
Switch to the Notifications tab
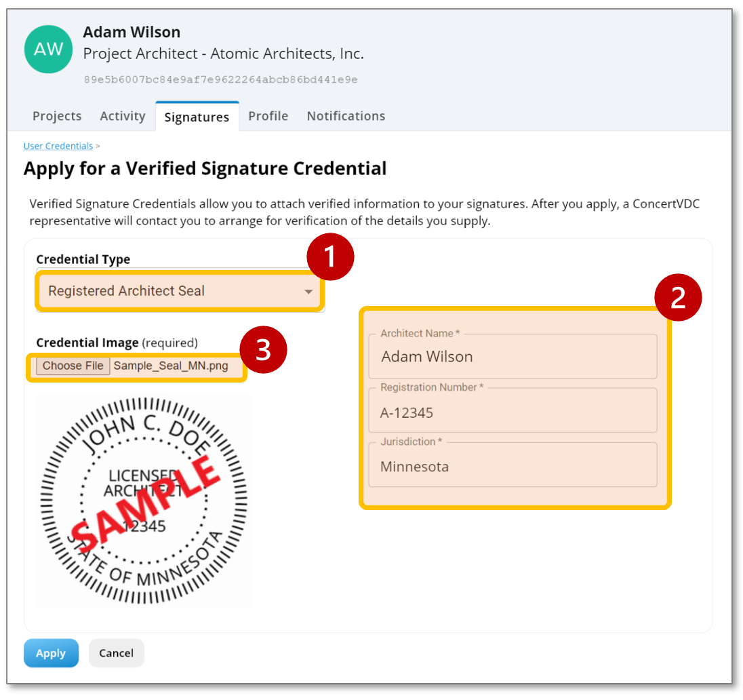pos(346,116)
